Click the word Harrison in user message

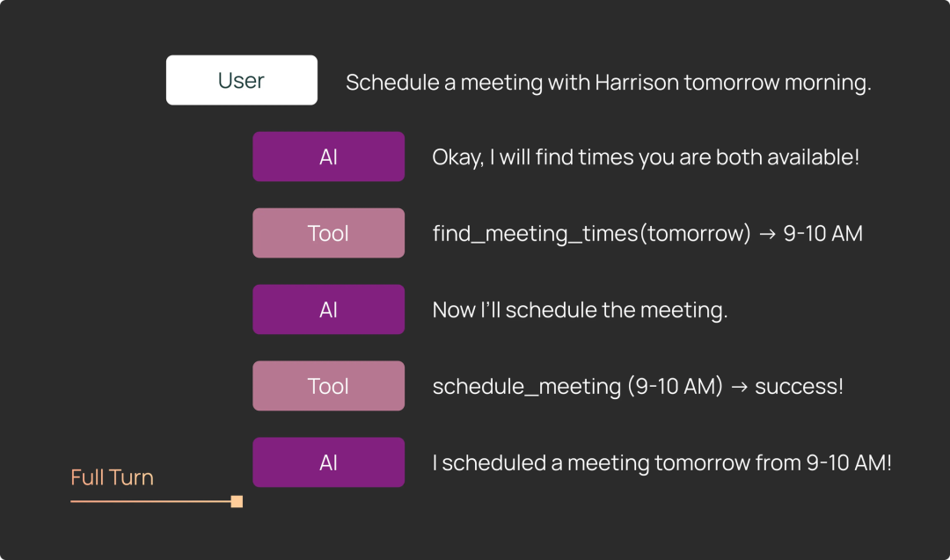tap(637, 83)
